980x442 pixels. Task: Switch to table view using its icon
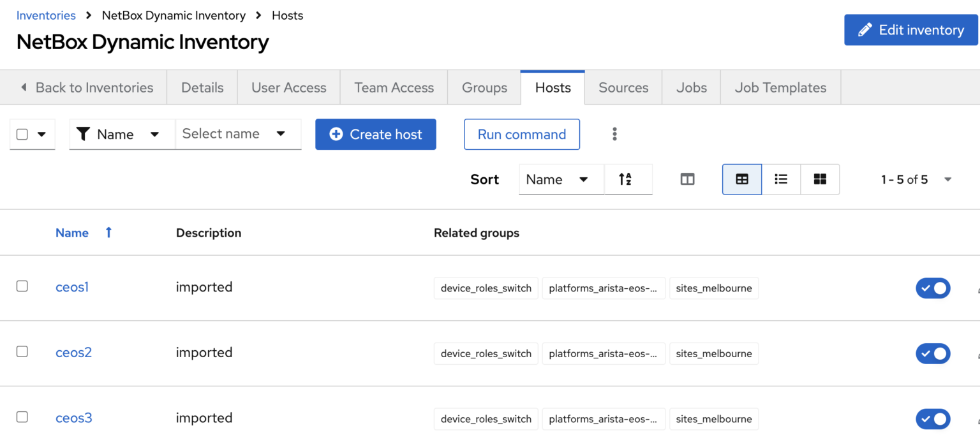tap(741, 179)
